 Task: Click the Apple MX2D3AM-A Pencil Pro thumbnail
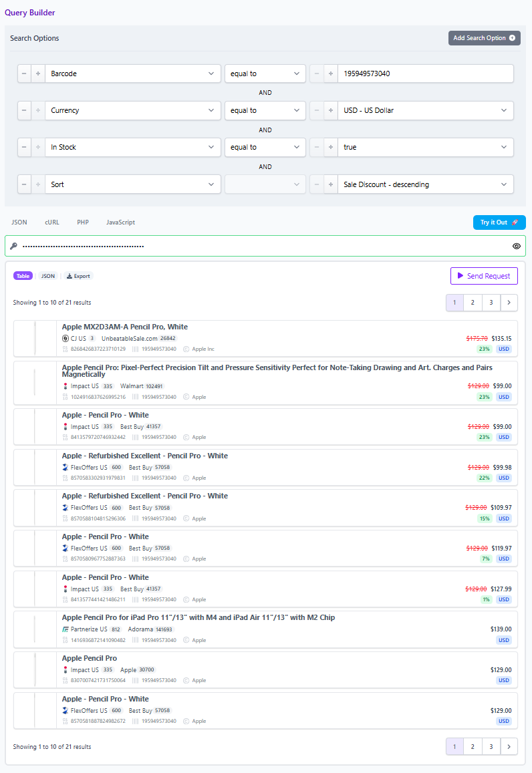(x=35, y=339)
